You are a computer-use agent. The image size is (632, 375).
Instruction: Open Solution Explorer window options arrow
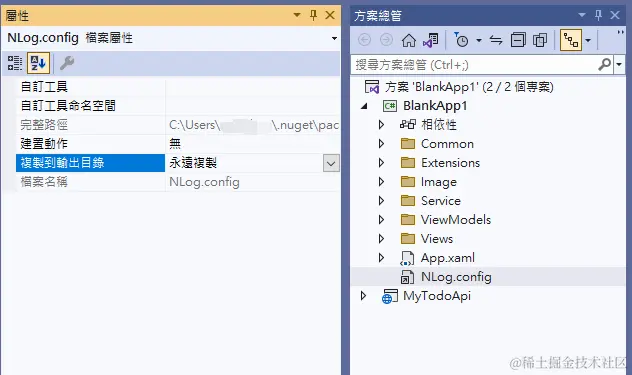tap(582, 15)
